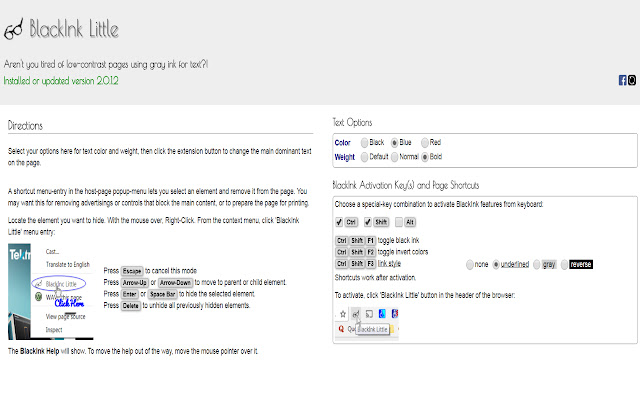Click 'BlackInk Little' entry in context menu image
Viewport: 640px width, 400px height.
coord(61,284)
